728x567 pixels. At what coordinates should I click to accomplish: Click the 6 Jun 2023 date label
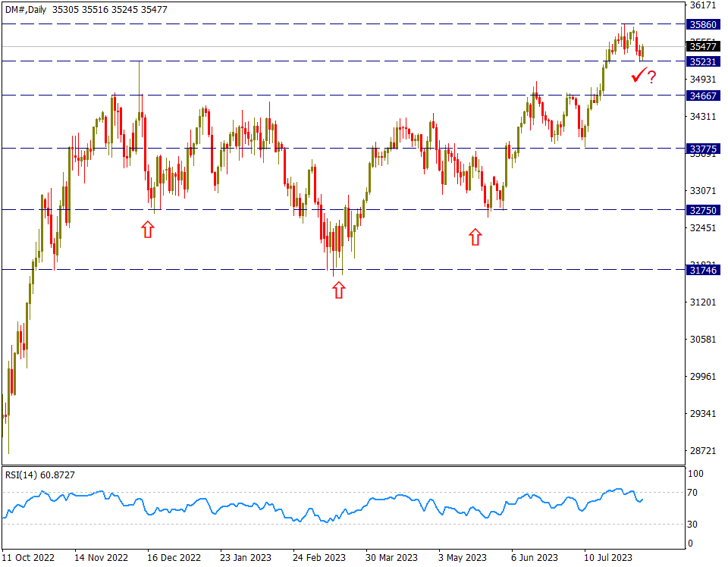(x=535, y=558)
